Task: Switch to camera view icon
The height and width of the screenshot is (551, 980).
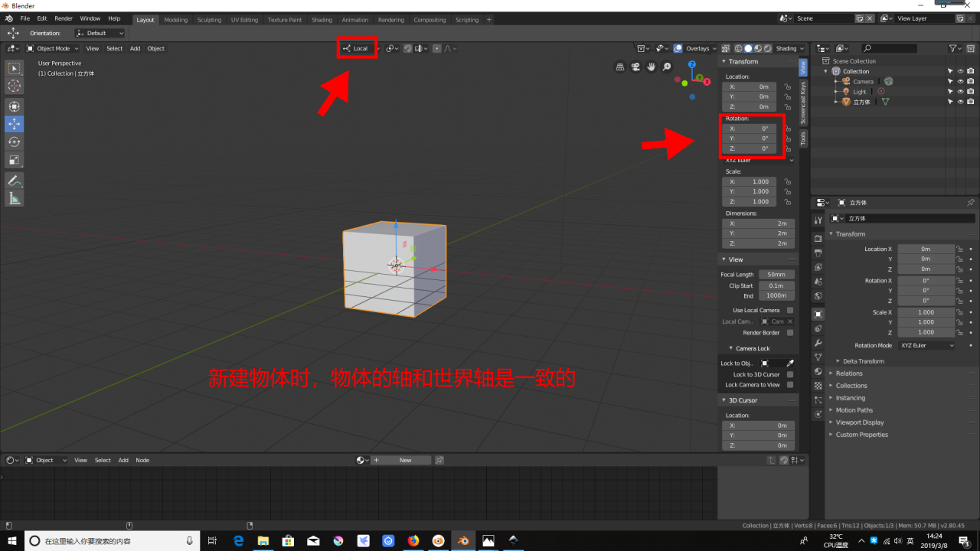Action: 636,67
